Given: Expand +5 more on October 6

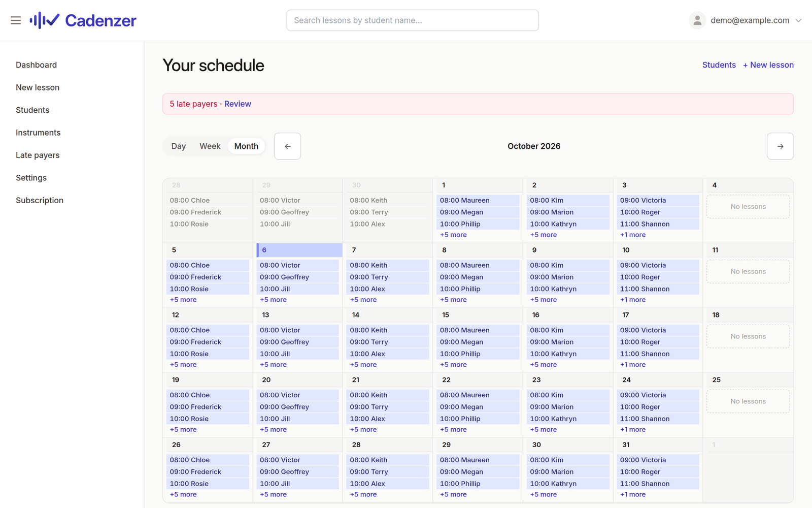Looking at the screenshot, I should click(273, 300).
